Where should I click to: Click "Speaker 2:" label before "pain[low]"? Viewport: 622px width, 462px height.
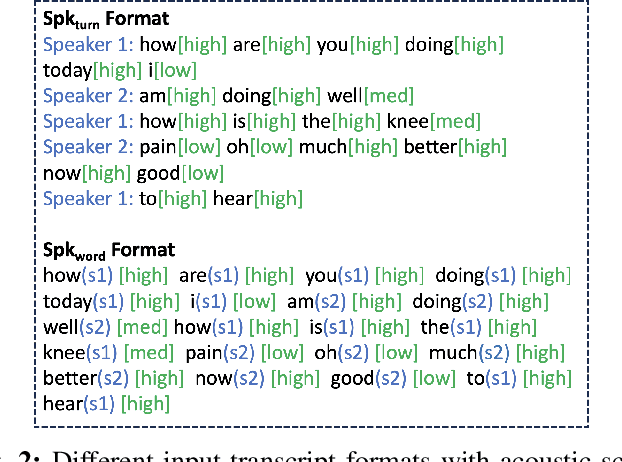click(88, 148)
